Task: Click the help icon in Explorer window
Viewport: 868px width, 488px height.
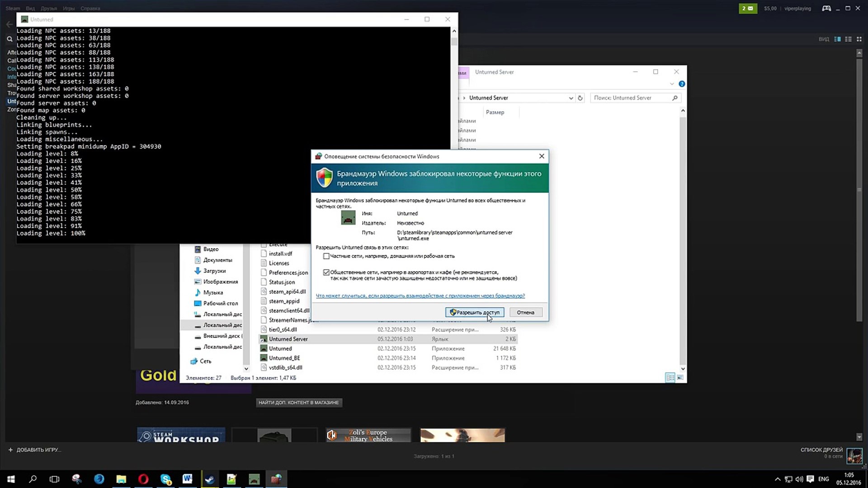Action: pyautogui.click(x=682, y=84)
